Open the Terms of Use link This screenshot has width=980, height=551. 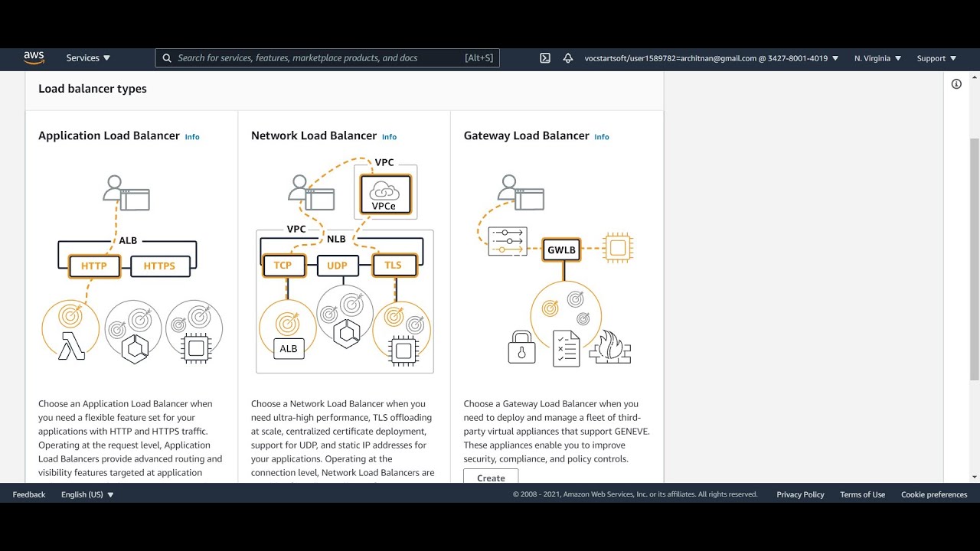(862, 494)
